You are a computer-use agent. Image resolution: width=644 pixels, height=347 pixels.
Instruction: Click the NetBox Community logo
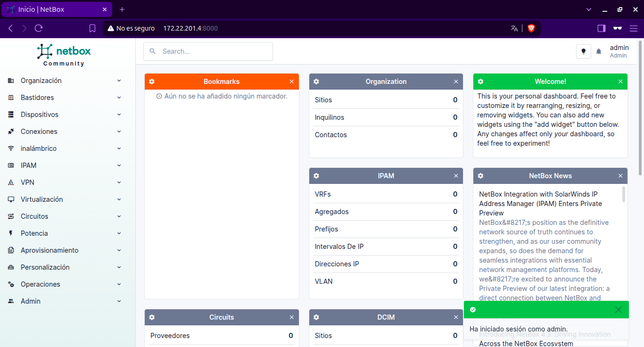[x=64, y=55]
